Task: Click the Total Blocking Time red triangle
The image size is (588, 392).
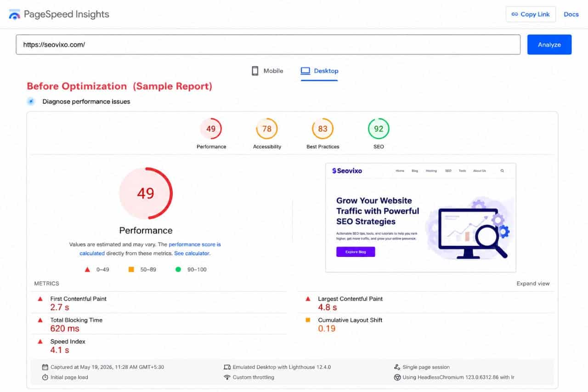Action: click(40, 320)
